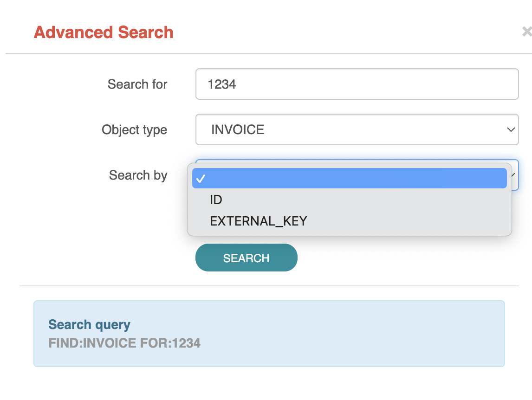
Task: Select EXTERNAL_KEY in the Search by dropdown
Action: tap(259, 221)
